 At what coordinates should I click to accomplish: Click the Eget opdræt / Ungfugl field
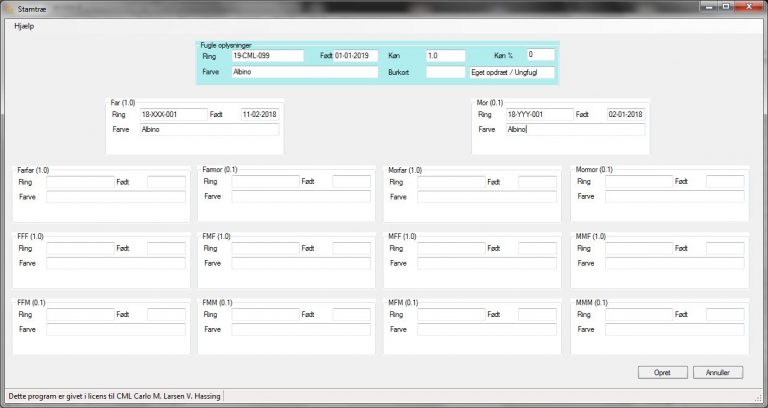point(512,72)
